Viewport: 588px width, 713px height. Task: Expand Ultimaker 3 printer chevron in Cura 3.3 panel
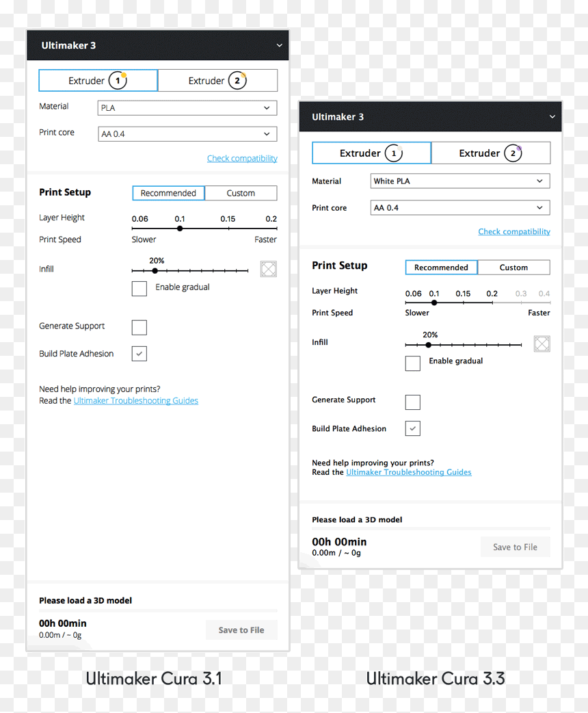552,117
